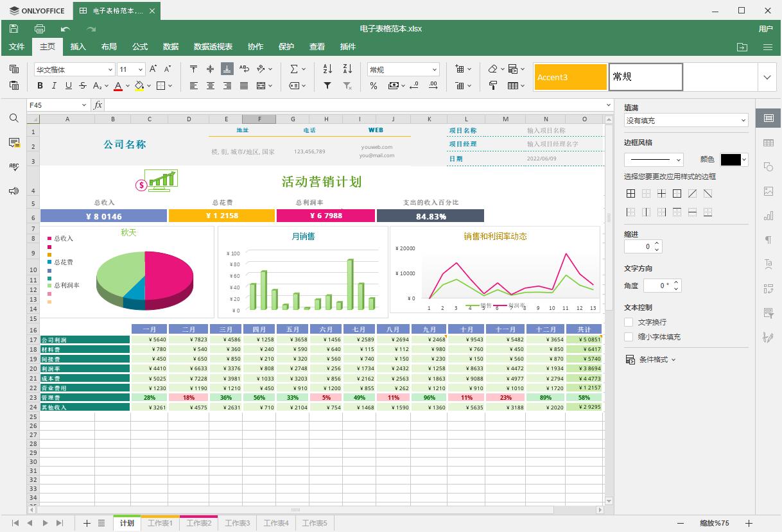Click the filter funnel icon
The image size is (782, 532).
(327, 85)
